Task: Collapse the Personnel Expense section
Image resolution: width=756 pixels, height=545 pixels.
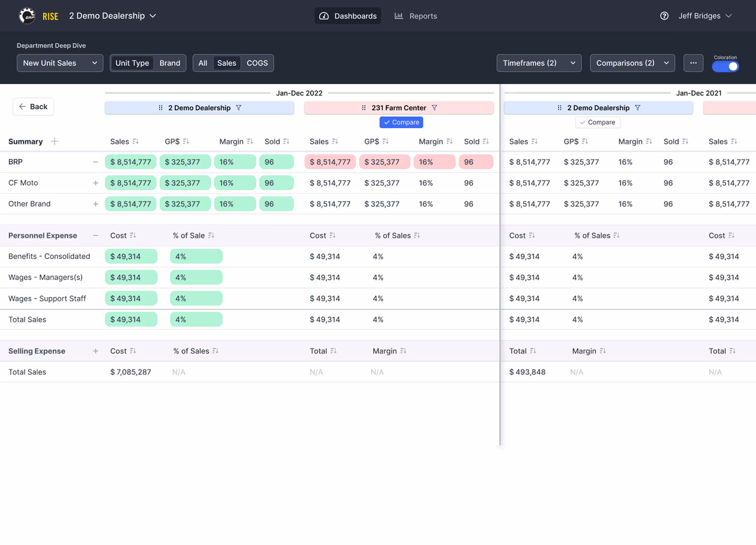Action: (x=96, y=236)
